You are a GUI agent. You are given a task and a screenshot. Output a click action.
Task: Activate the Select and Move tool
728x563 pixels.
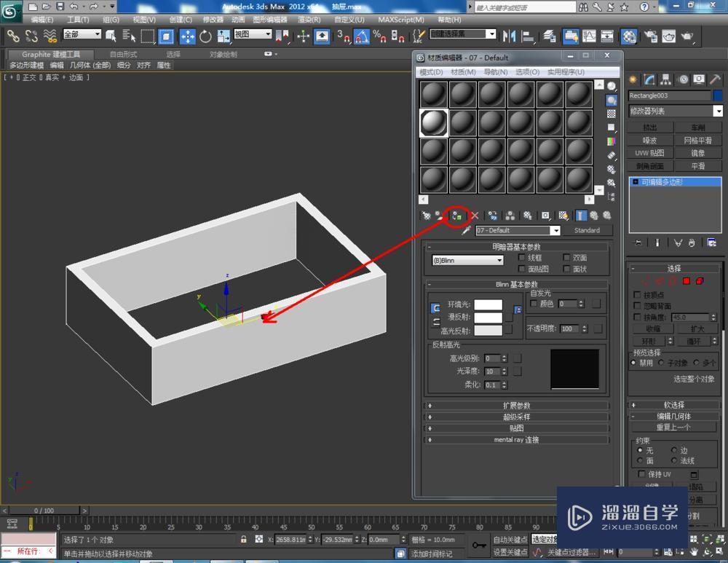coord(188,36)
